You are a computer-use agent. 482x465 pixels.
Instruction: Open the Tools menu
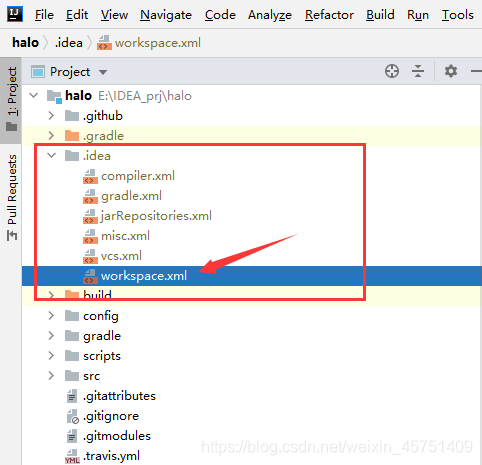point(458,15)
